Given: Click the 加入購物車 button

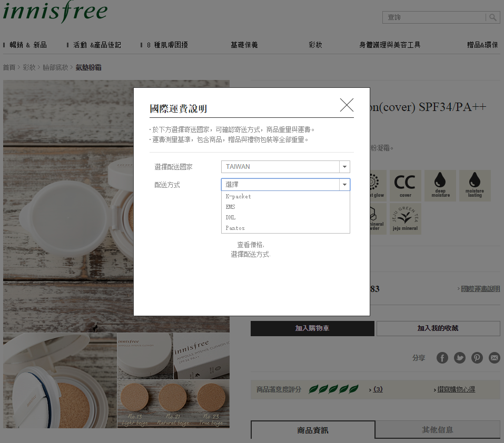Looking at the screenshot, I should pyautogui.click(x=312, y=328).
